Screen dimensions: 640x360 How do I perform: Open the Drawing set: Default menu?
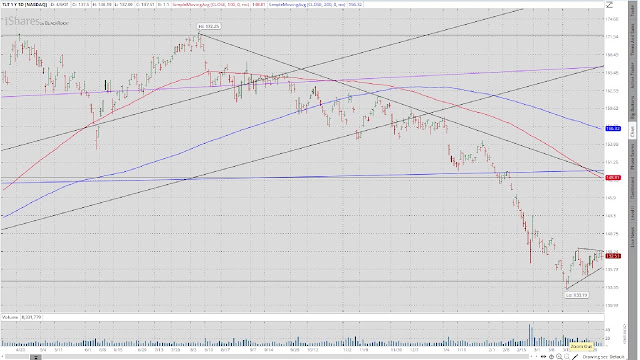[604, 357]
